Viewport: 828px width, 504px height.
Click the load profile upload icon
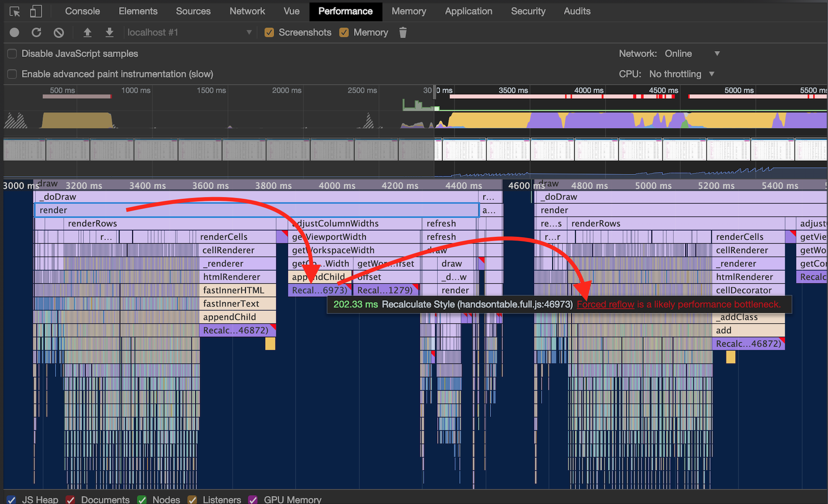click(x=87, y=33)
